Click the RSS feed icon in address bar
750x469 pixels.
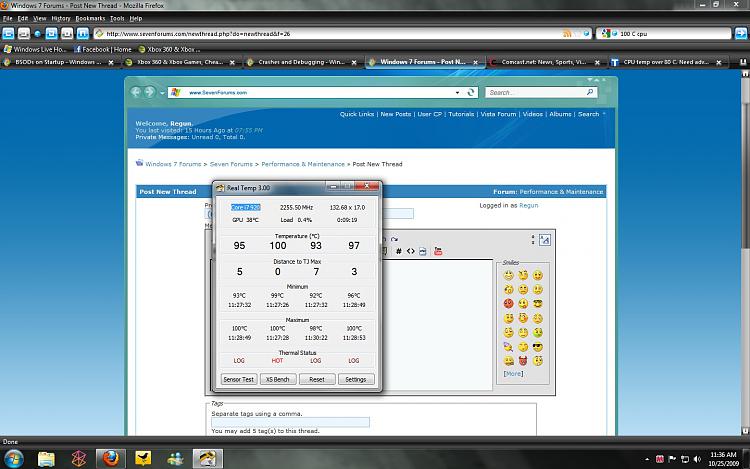567,33
